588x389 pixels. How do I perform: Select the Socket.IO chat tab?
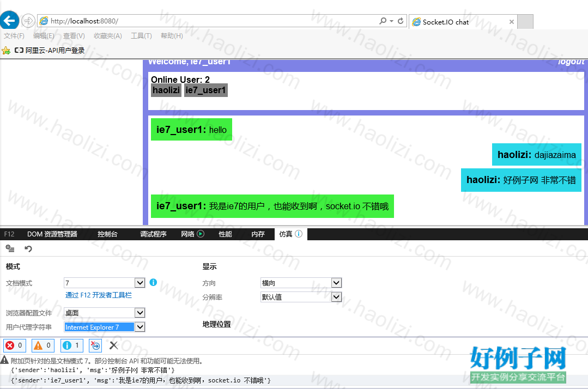pyautogui.click(x=463, y=22)
